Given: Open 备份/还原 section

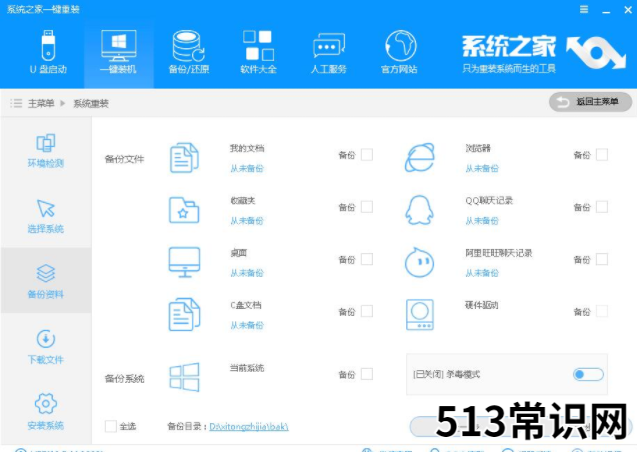Looking at the screenshot, I should 189,52.
